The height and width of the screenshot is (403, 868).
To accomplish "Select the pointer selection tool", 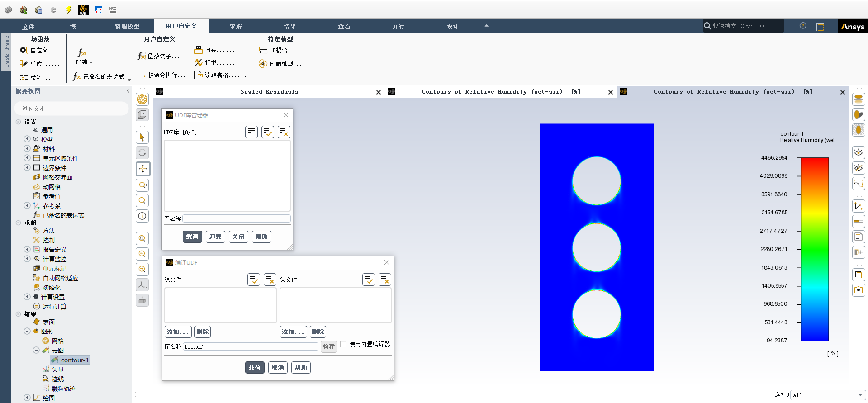I will (x=142, y=137).
